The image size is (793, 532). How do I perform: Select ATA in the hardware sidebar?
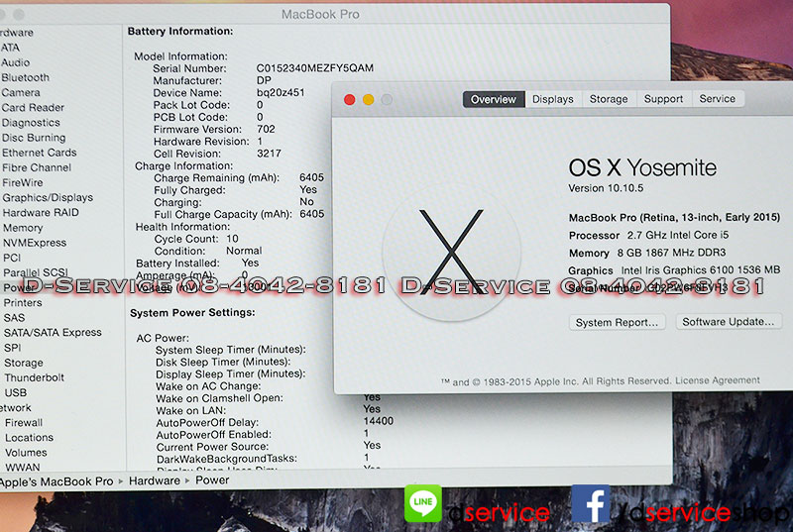coord(10,48)
